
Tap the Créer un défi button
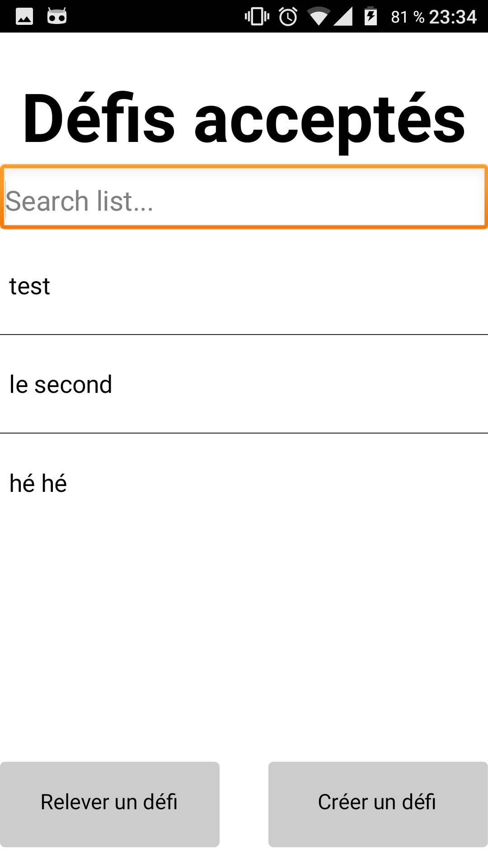click(378, 804)
